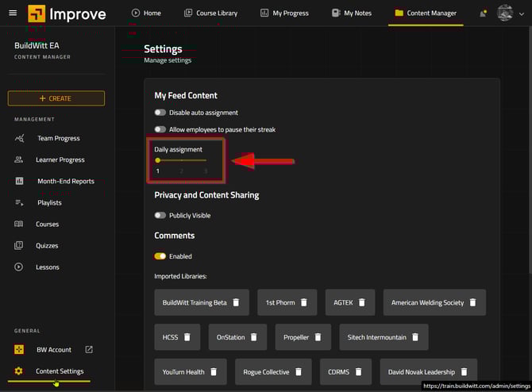Set Daily assignment slider to 3
532x392 pixels.
coord(206,160)
